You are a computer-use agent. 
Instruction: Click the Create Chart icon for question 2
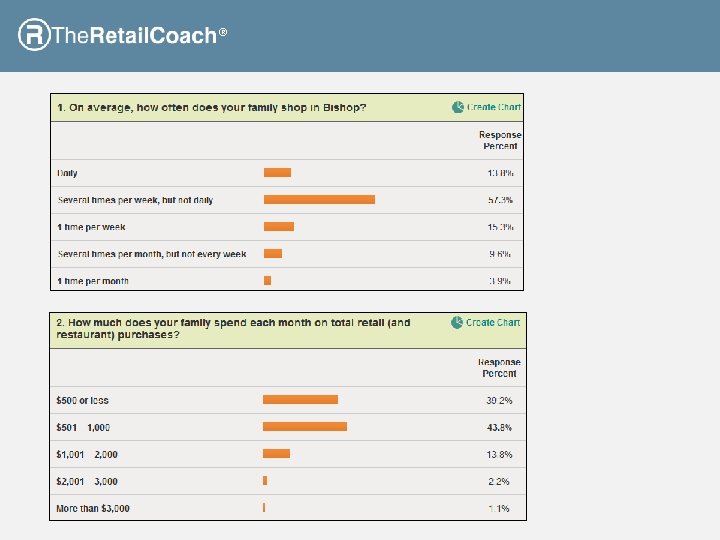457,323
